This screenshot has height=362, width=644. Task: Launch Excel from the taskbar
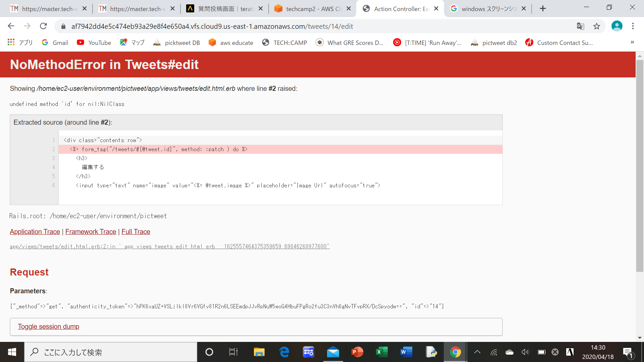[382, 352]
